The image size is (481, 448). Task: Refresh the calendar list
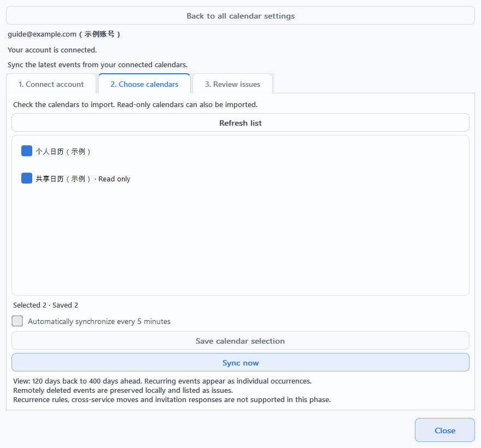point(241,123)
